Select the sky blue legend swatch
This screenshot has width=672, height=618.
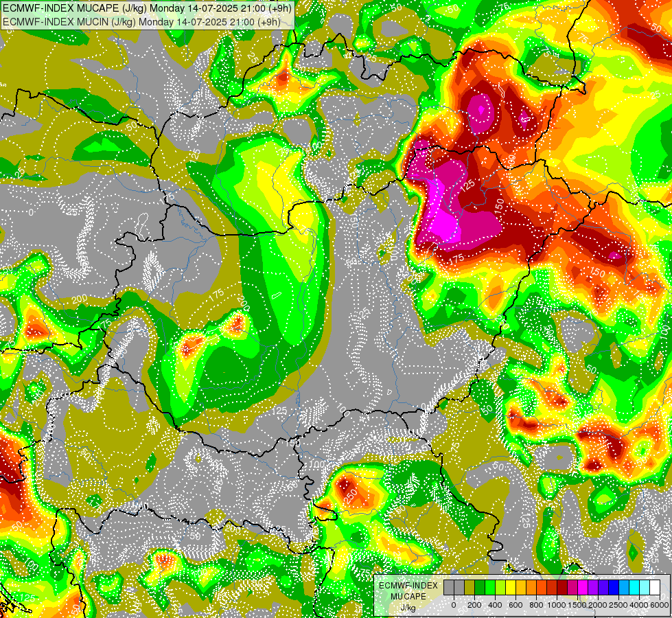pos(624,587)
